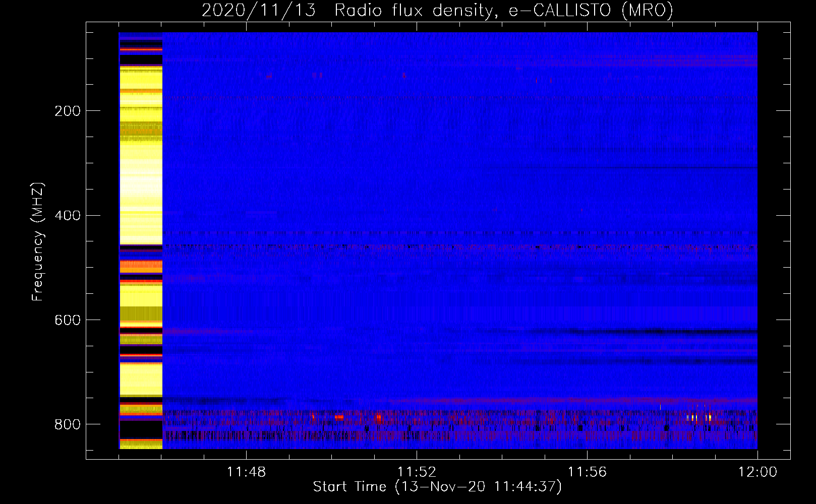Click the plot title 2020/11/13 Radio flux density
Screen dimensions: 816x504
pyautogui.click(x=437, y=10)
